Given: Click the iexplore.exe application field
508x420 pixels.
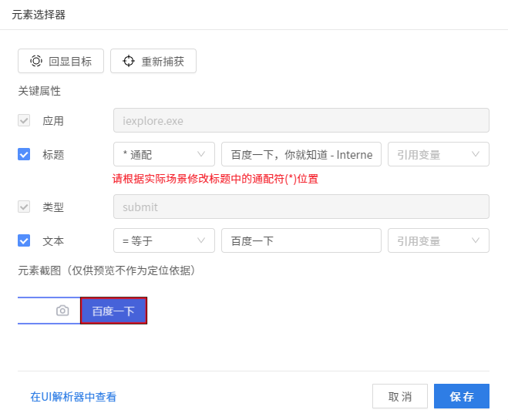Looking at the screenshot, I should (x=301, y=120).
